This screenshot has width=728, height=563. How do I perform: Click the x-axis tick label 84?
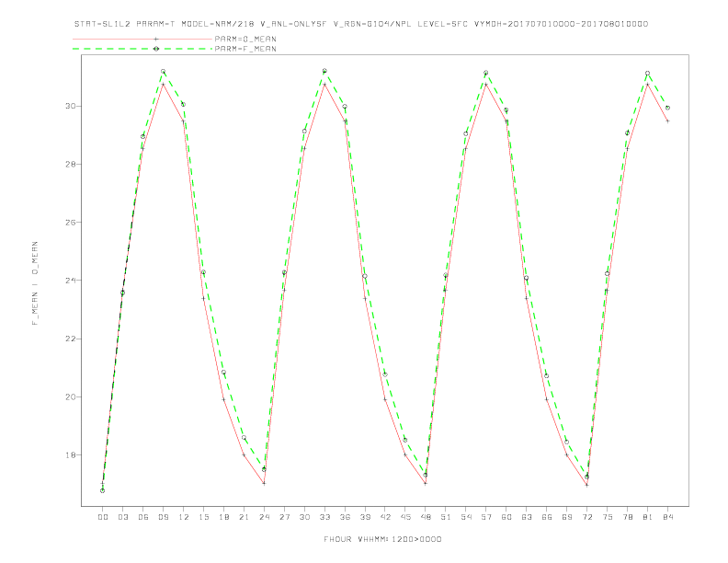(667, 517)
